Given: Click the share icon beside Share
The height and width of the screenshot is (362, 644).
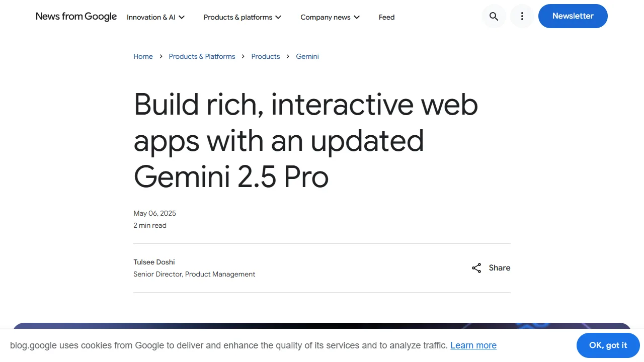Looking at the screenshot, I should 476,268.
